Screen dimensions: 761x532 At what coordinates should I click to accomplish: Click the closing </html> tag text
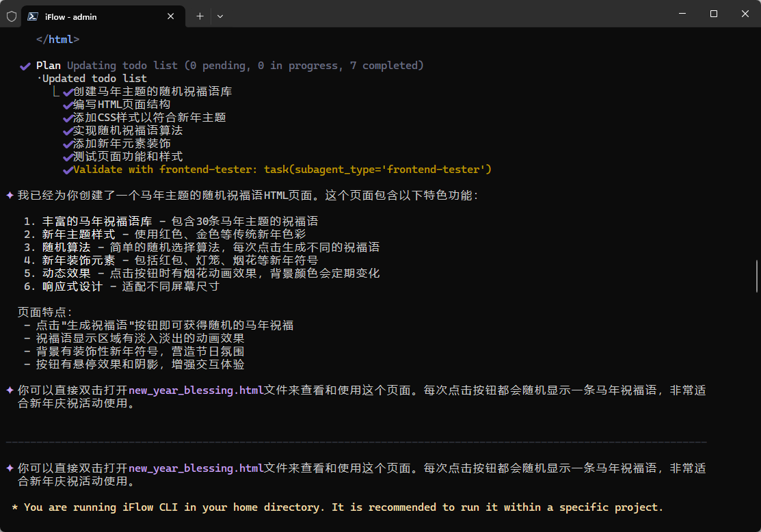coord(58,40)
